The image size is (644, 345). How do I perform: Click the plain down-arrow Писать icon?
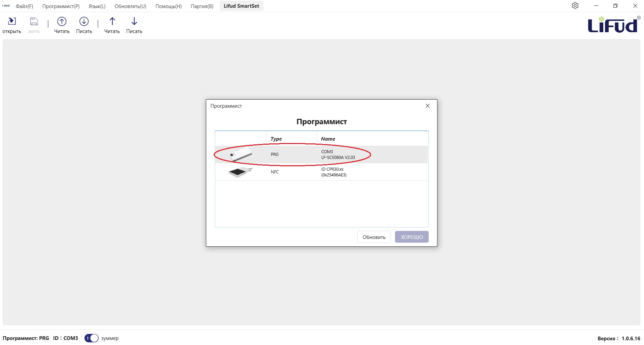click(x=134, y=22)
